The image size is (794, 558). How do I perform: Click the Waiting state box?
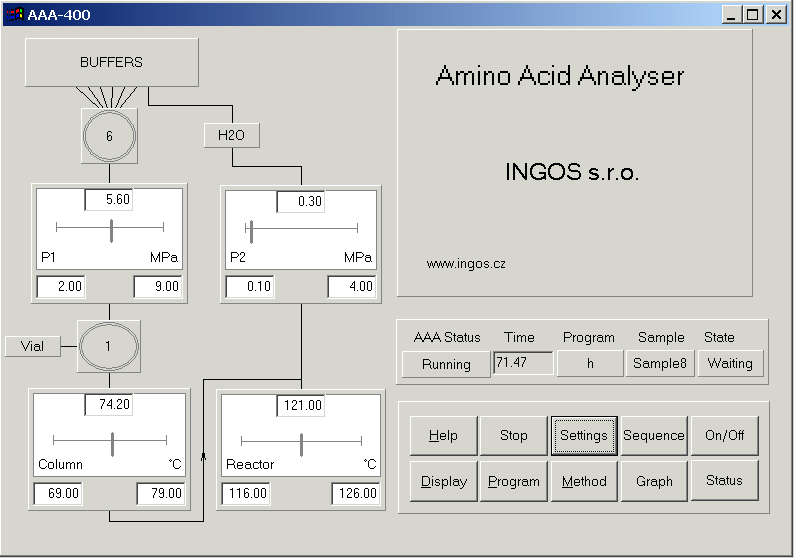tap(730, 363)
